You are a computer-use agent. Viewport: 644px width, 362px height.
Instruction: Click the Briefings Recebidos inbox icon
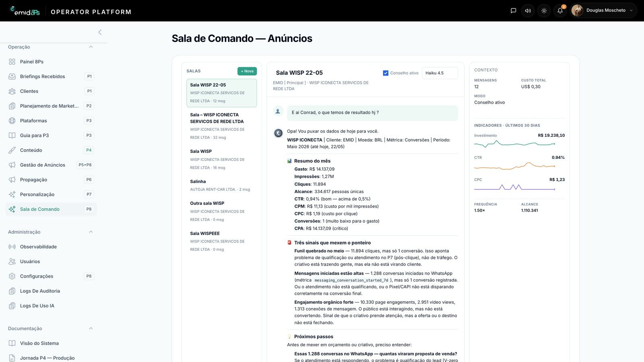pos(12,76)
